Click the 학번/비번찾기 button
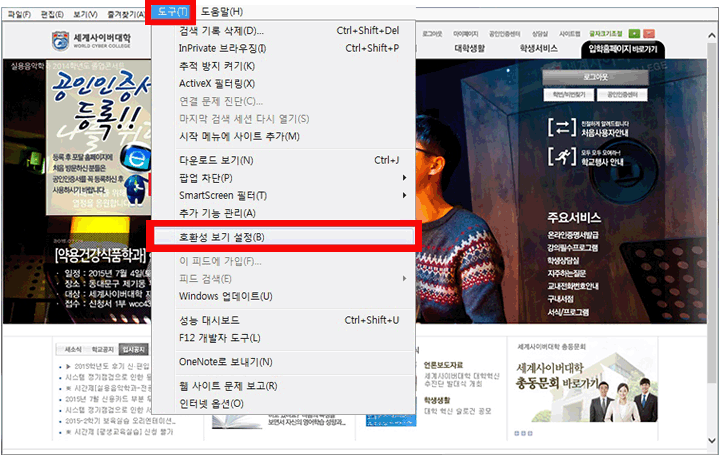Image resolution: width=723 pixels, height=456 pixels. click(x=569, y=95)
